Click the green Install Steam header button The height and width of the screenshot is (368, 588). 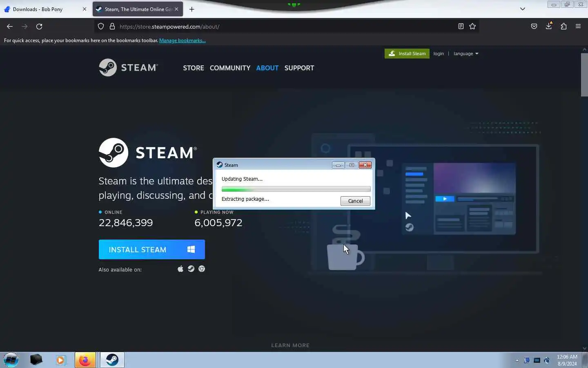click(407, 54)
